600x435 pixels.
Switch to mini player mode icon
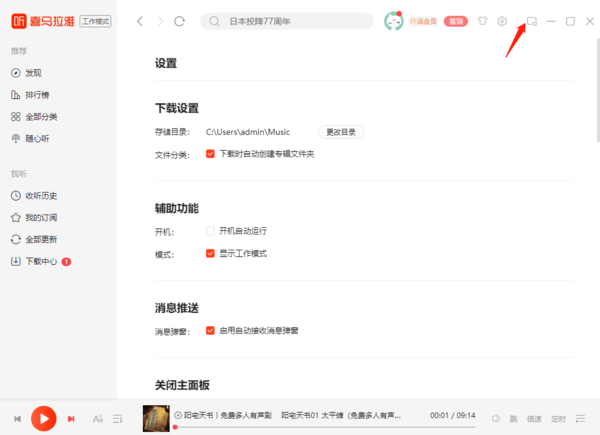[532, 21]
